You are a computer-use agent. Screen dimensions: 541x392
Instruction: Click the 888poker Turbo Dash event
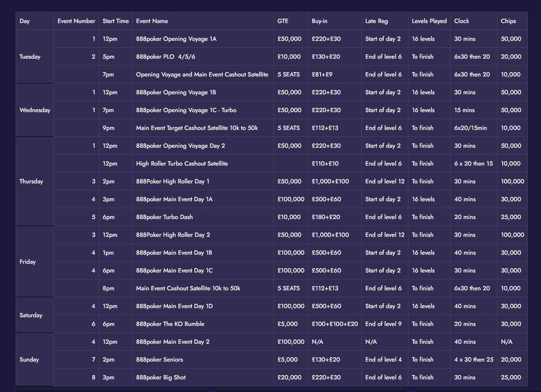point(164,217)
